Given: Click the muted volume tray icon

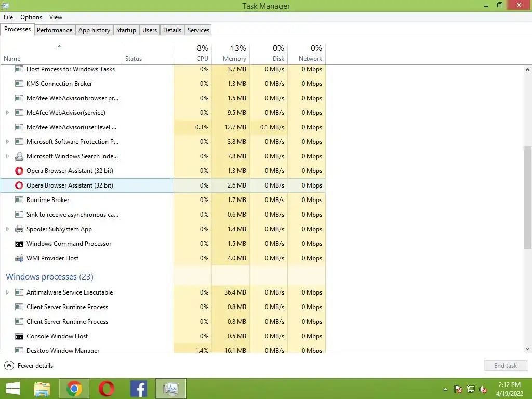Looking at the screenshot, I should coord(483,389).
